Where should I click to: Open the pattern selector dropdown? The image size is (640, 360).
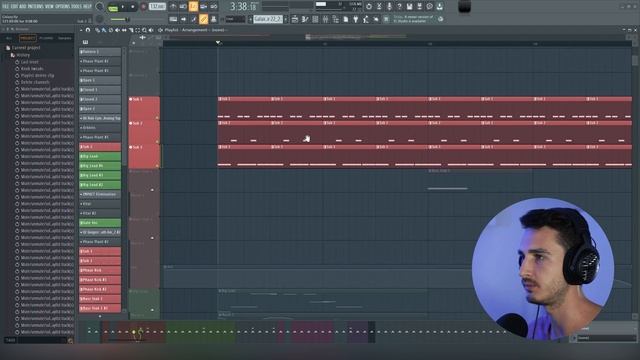click(268, 19)
